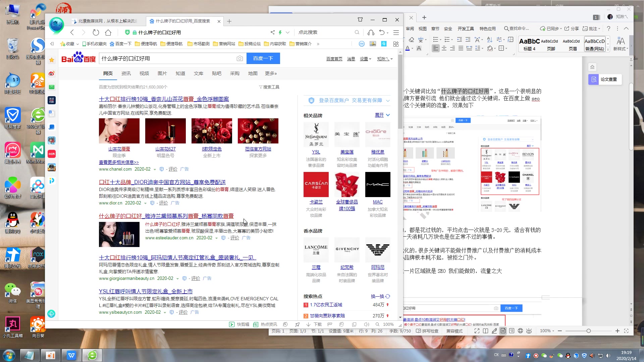The image size is (644, 362).
Task: Click the 换一换 hot search refresh link
Action: tap(380, 296)
